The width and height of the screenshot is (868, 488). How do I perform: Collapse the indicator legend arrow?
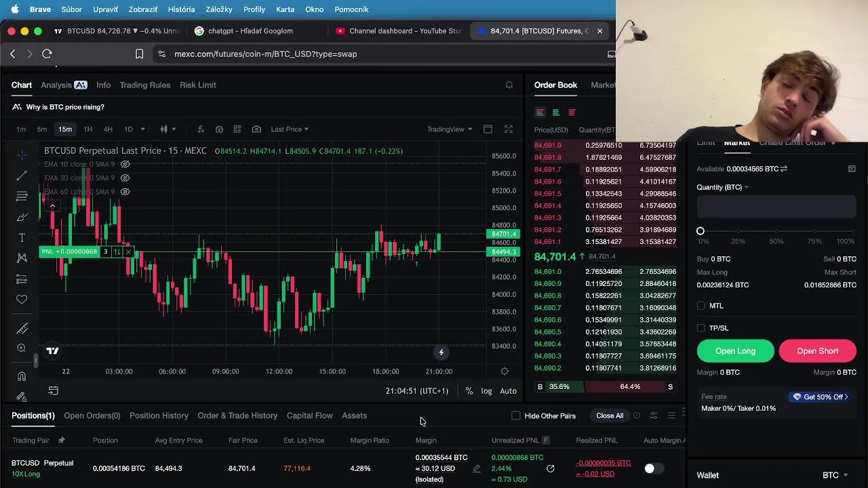point(52,205)
